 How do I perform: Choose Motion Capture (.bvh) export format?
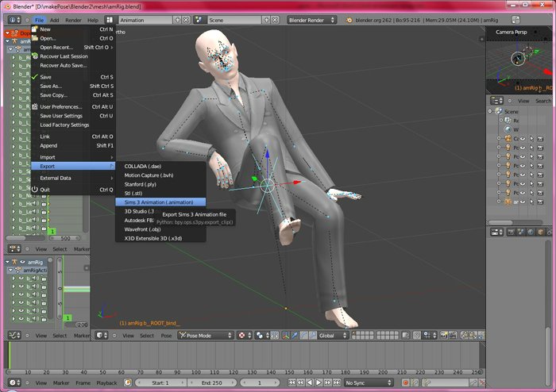pyautogui.click(x=149, y=175)
